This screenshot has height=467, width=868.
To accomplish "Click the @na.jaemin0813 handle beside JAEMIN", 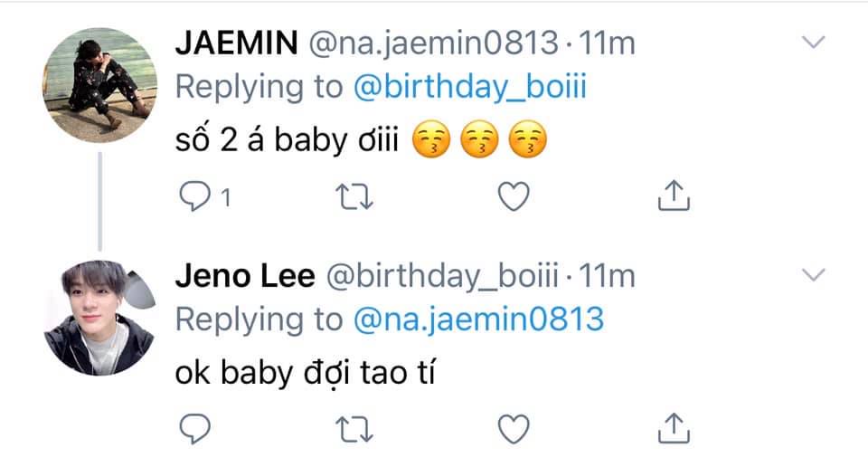I will pos(433,43).
